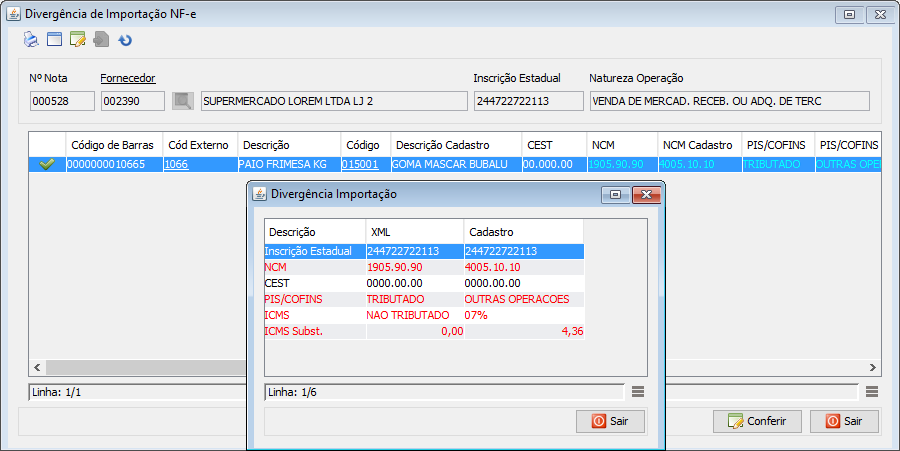Click the edit window with pencil toolbar icon
Image resolution: width=900 pixels, height=451 pixels.
point(77,40)
